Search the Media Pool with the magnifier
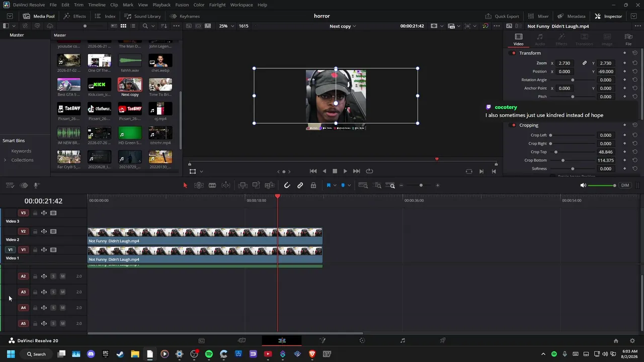This screenshot has width=644, height=362. coord(145,26)
